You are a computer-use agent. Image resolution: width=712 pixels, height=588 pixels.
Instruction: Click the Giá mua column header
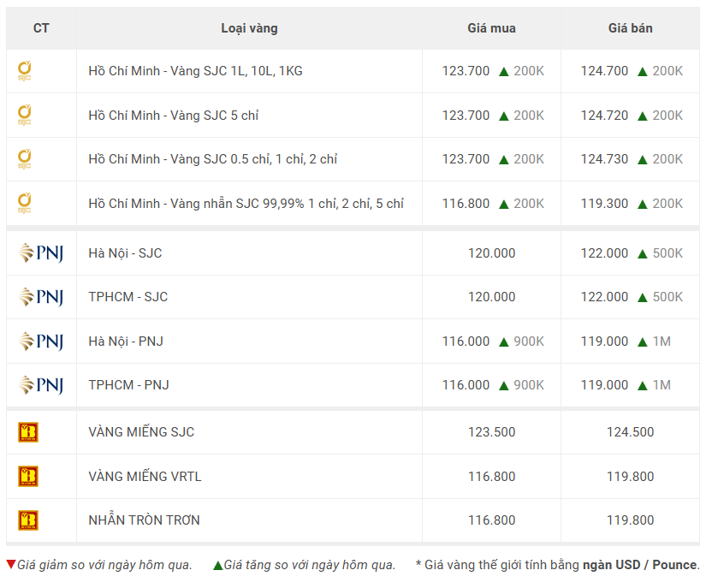click(x=492, y=28)
